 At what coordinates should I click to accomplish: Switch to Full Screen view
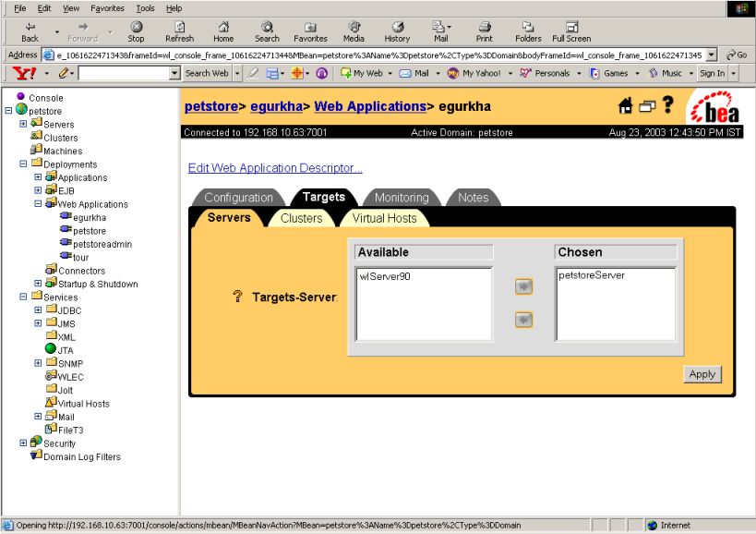pyautogui.click(x=571, y=31)
